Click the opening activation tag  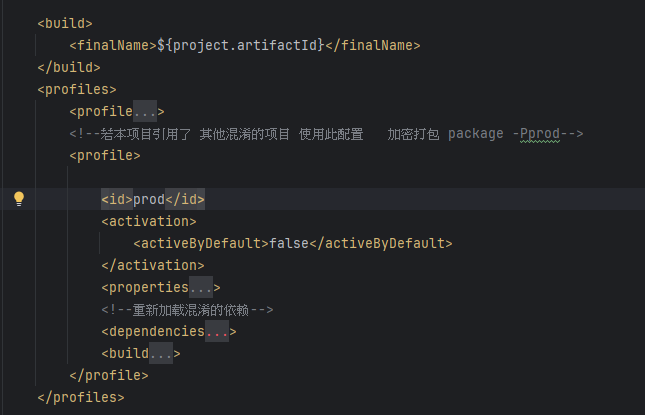pos(149,221)
